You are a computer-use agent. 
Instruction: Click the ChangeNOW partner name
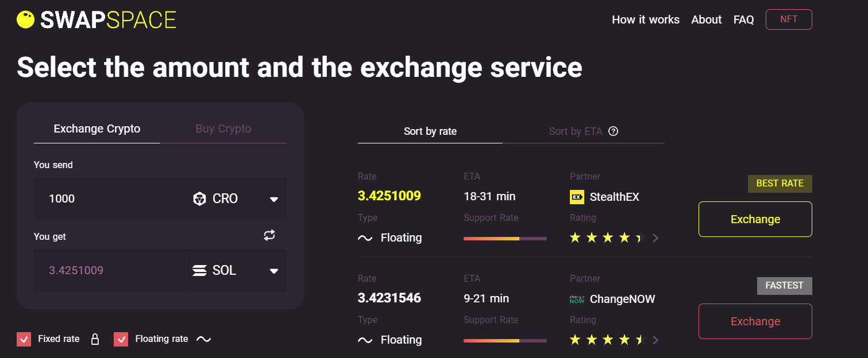[x=623, y=299]
